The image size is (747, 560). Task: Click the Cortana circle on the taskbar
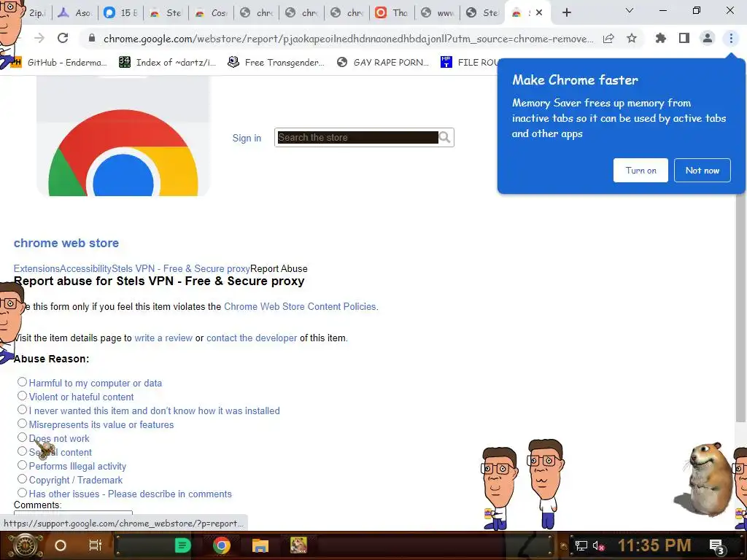[x=61, y=545]
